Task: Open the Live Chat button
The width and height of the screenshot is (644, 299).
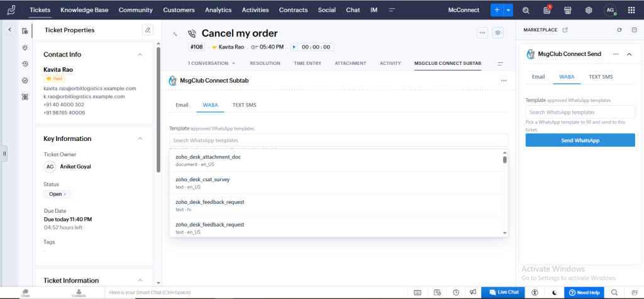Action: pos(504,293)
